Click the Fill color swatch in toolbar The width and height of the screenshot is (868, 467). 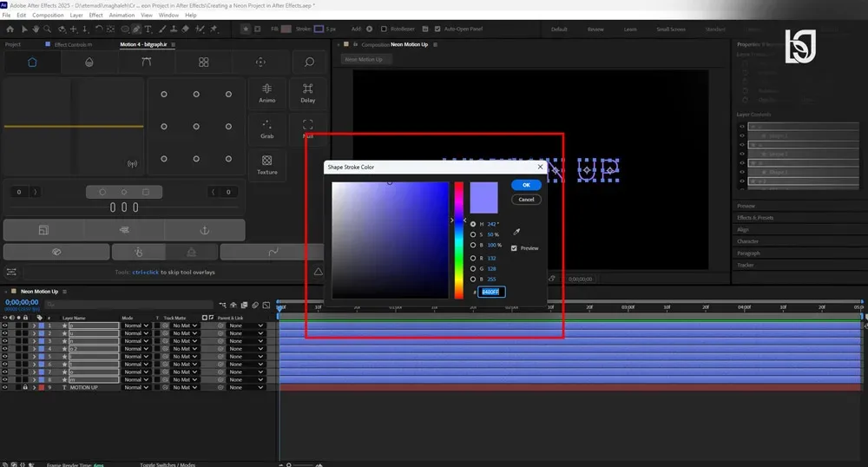[x=286, y=29]
